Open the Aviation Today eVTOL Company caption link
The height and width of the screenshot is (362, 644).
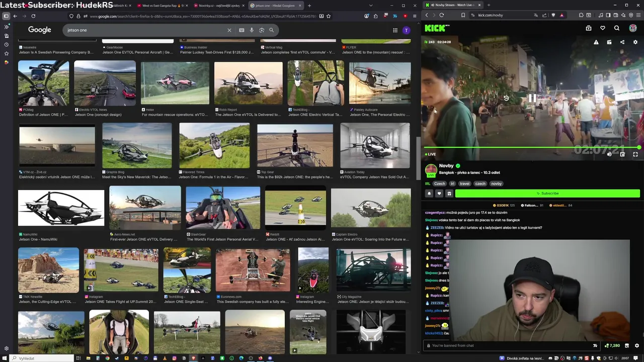coord(374,177)
